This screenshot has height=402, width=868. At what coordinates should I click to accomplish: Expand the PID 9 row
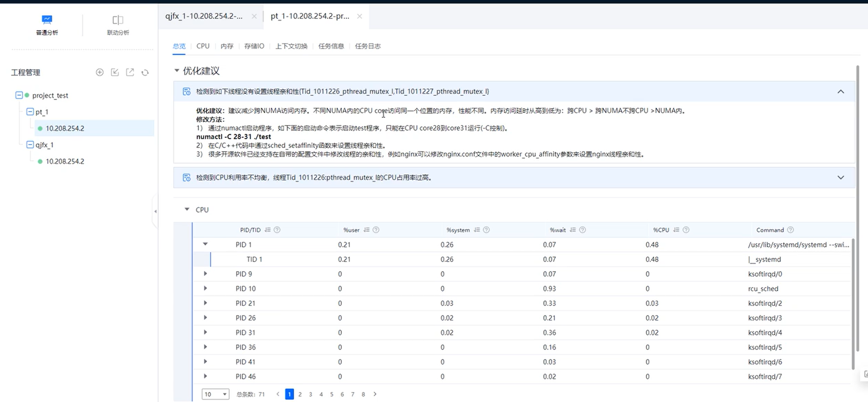pyautogui.click(x=205, y=274)
